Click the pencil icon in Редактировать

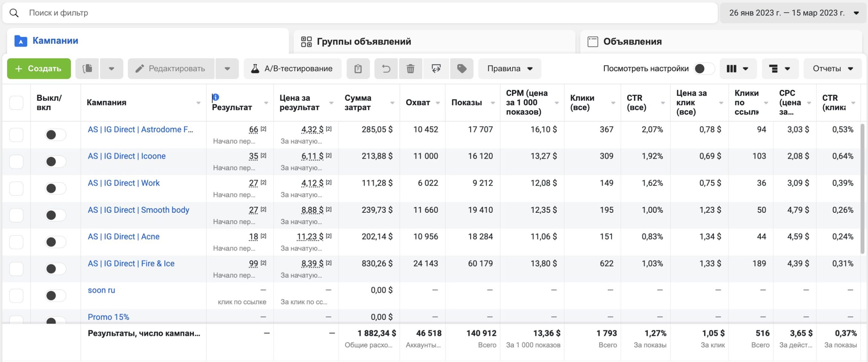(x=139, y=69)
